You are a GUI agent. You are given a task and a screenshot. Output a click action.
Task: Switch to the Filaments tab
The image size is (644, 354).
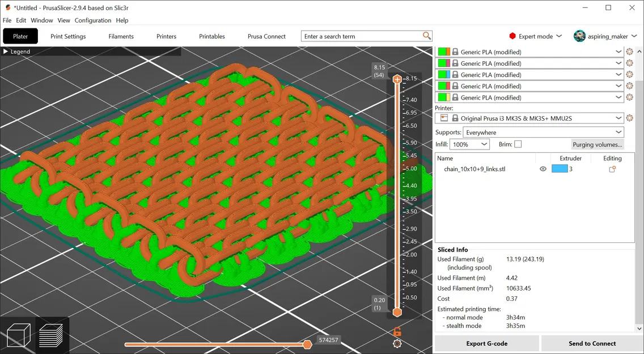point(121,36)
